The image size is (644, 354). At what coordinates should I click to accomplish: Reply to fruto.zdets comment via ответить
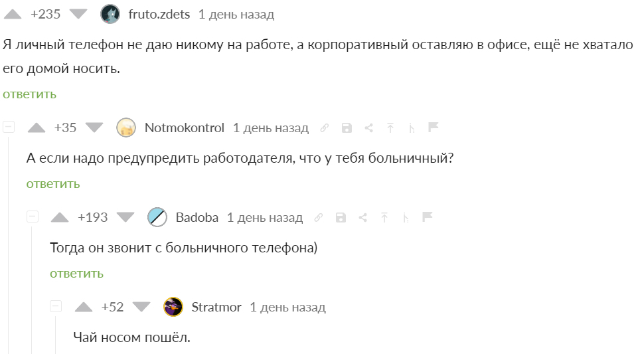pos(29,94)
